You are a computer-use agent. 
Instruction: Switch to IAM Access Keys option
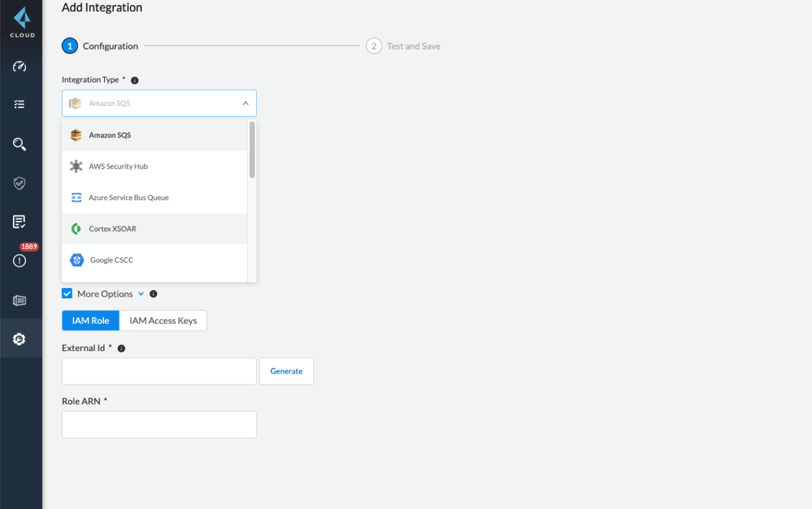pyautogui.click(x=163, y=321)
